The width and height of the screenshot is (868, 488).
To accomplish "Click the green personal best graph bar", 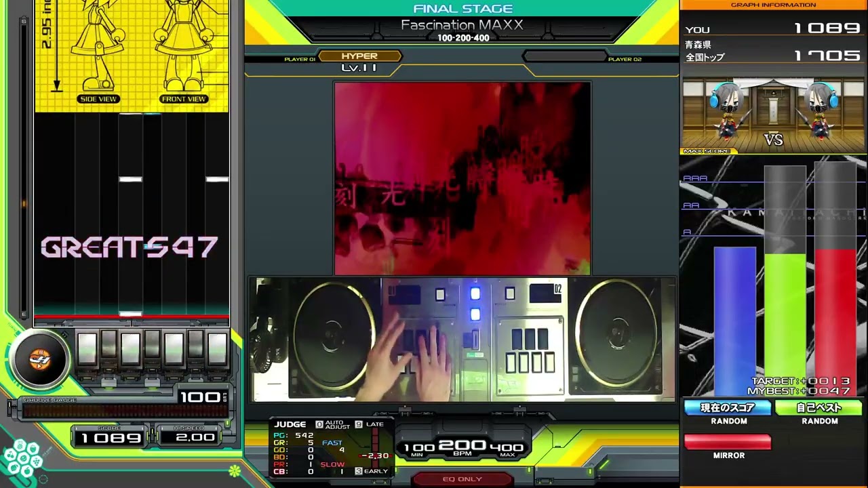I will 785,324.
